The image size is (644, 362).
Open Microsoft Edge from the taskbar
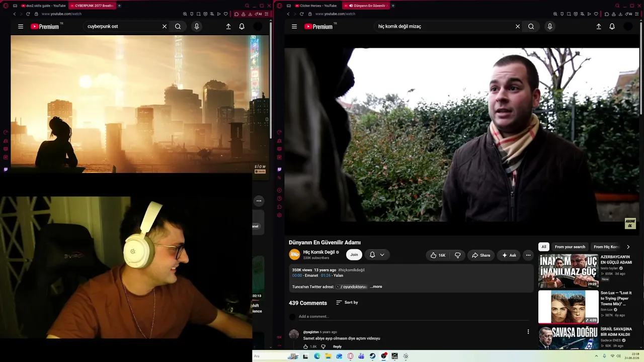tap(317, 356)
